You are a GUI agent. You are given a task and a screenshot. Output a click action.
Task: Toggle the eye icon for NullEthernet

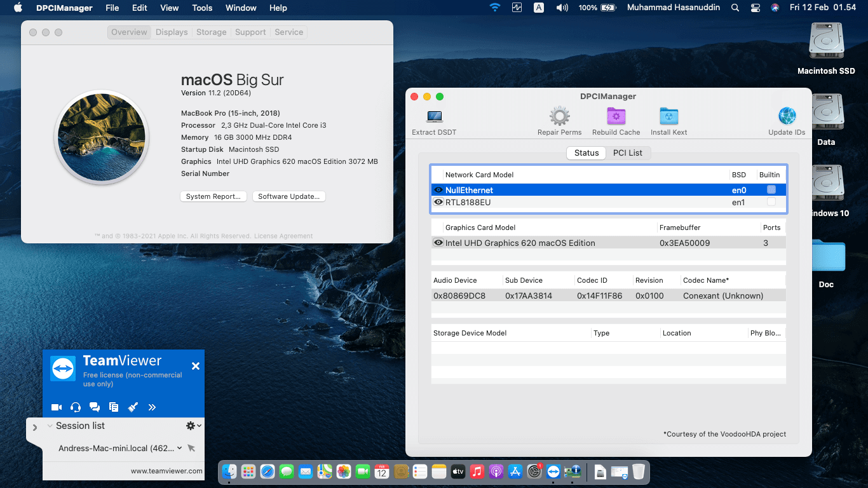[438, 190]
